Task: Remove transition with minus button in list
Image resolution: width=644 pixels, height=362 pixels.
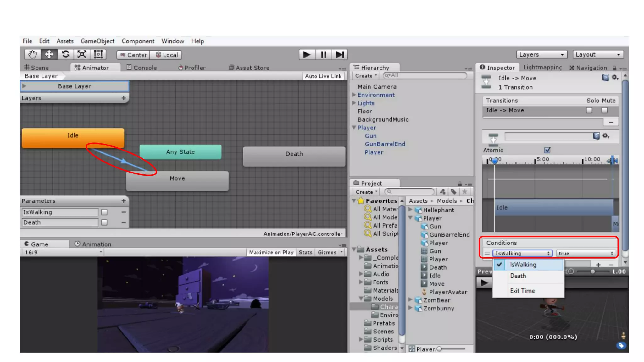Action: [x=611, y=122]
